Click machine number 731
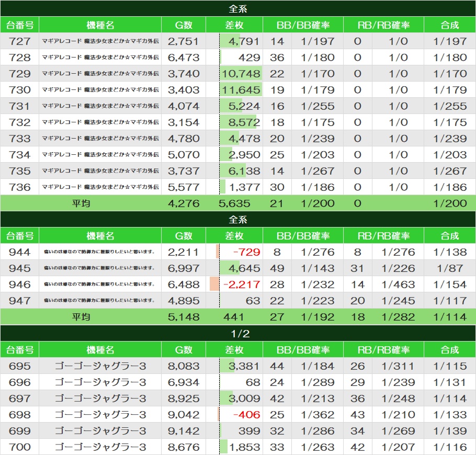 click(20, 106)
